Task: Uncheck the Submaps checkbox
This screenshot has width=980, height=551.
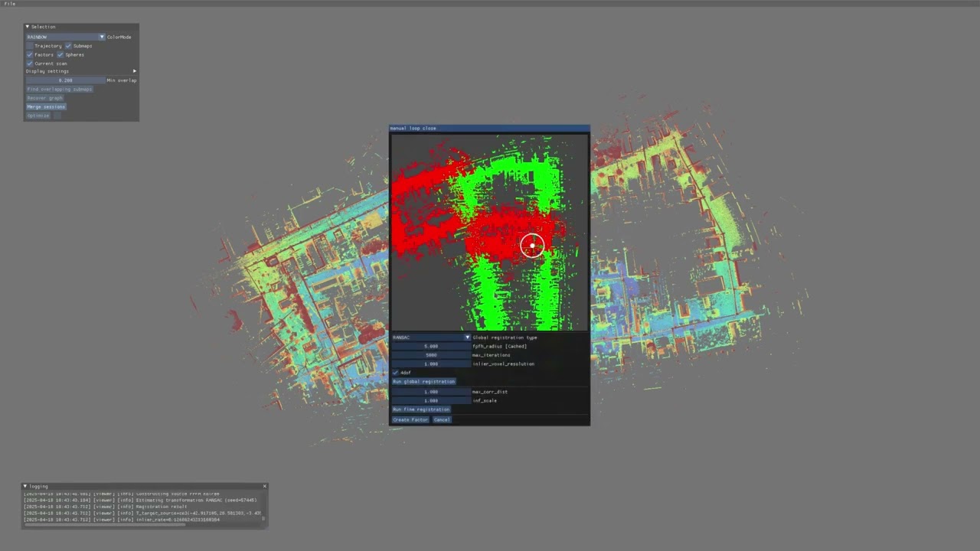Action: [68, 46]
